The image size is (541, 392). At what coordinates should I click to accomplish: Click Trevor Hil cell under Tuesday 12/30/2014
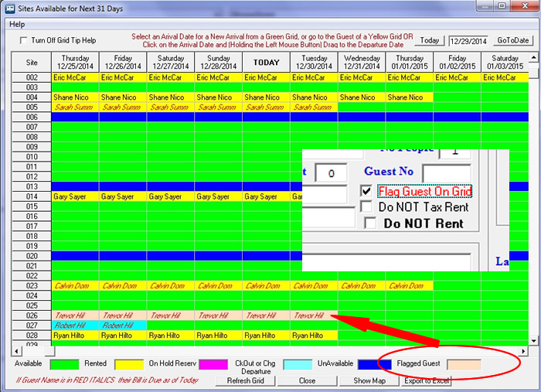pos(314,315)
